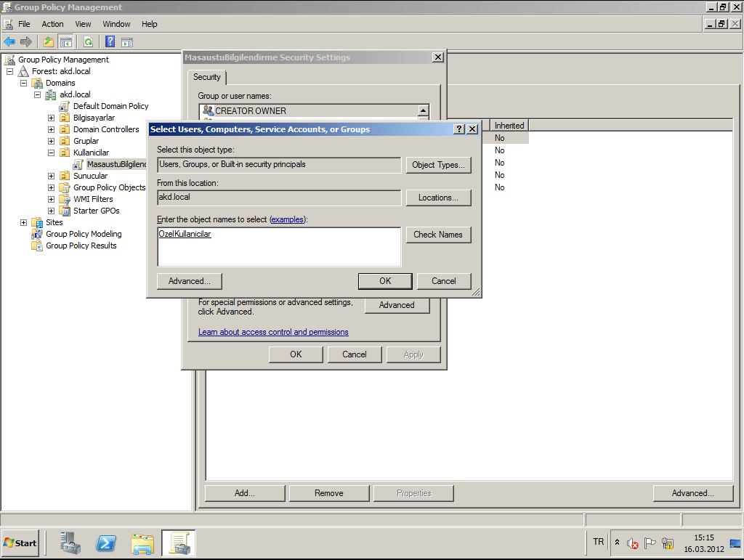This screenshot has height=560, width=744.
Task: Click the Group Policy Modeling icon
Action: click(37, 235)
